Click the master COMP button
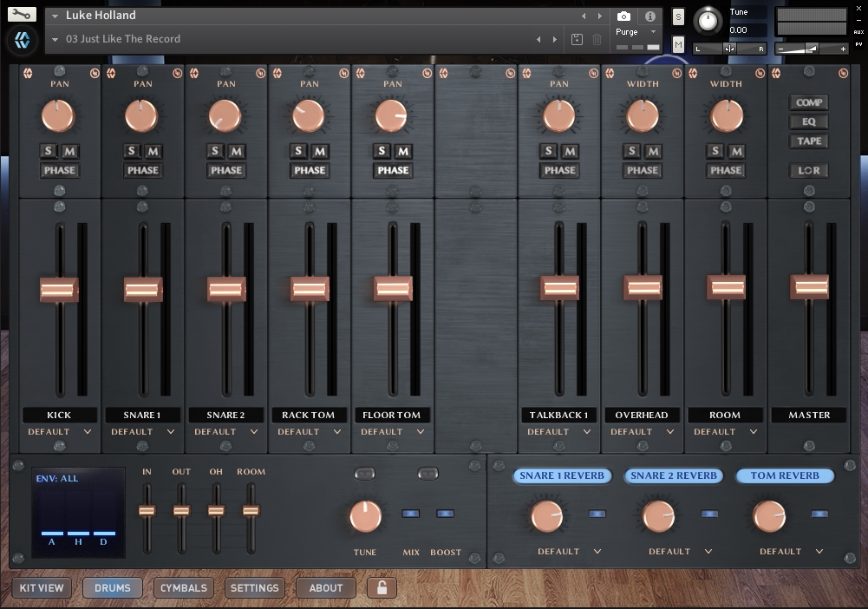Screen dimensions: 868x609 point(809,102)
